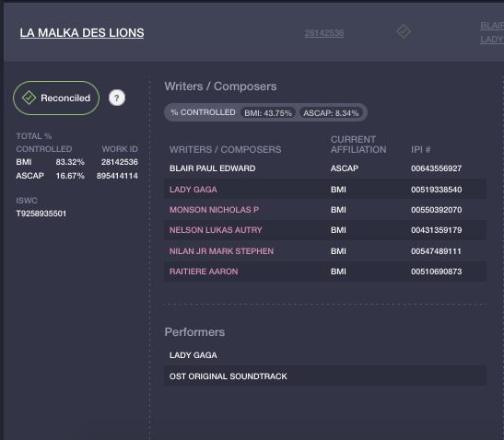Viewport: 504px width, 440px height.
Task: Click the IPI # column header
Action: [x=420, y=149]
